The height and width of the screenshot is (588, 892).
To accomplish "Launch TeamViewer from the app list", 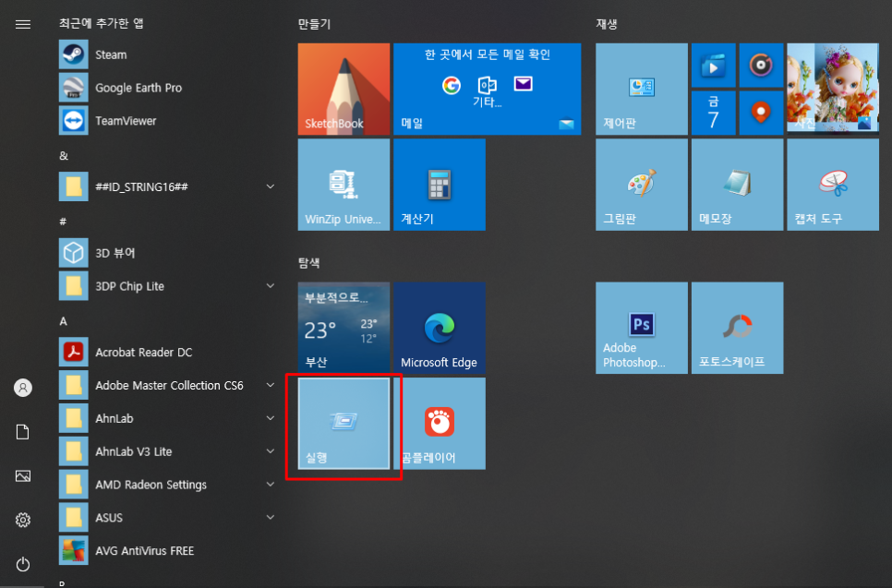I will click(x=168, y=121).
